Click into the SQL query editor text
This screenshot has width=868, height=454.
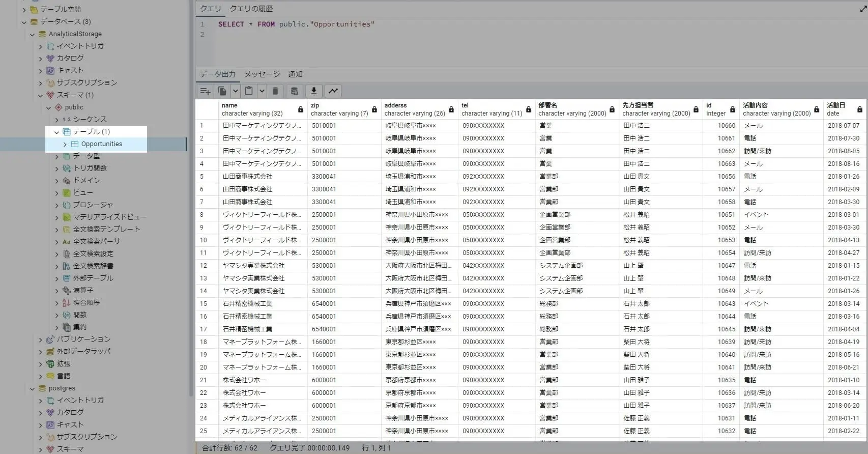pos(296,24)
